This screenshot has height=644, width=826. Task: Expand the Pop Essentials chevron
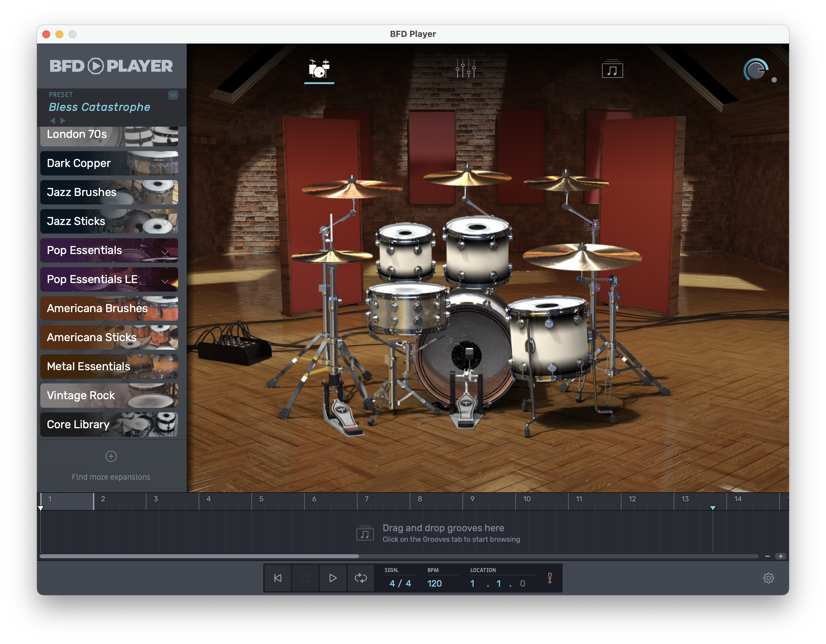[165, 253]
